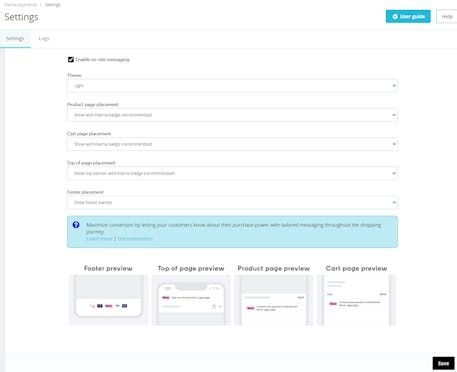
Task: Expand the Top of page placement dropdown
Action: [232, 173]
